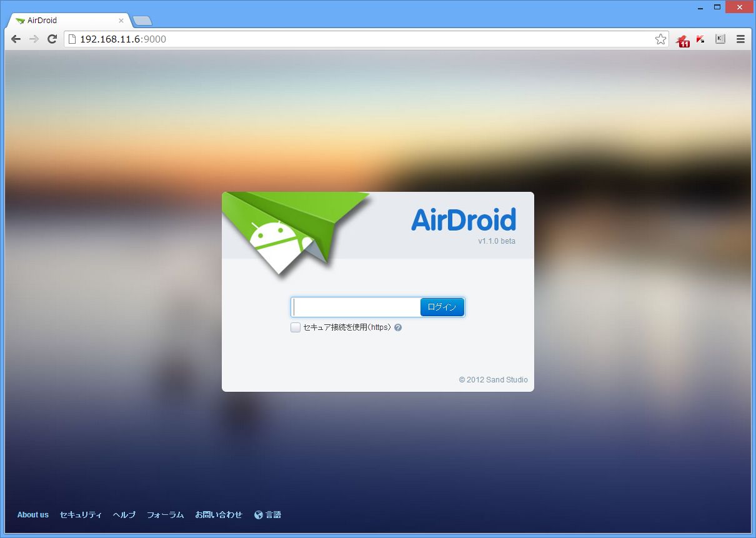Reload the AirDroid page
This screenshot has width=756, height=538.
(x=52, y=39)
